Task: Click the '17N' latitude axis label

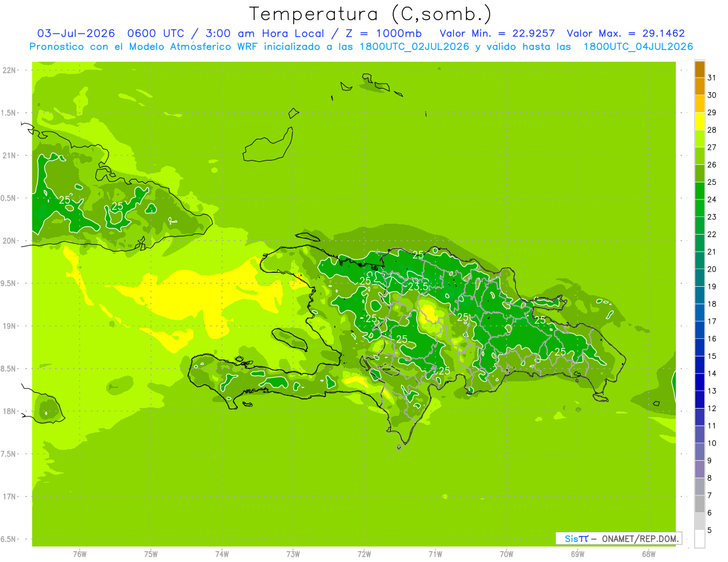Action: click(9, 497)
